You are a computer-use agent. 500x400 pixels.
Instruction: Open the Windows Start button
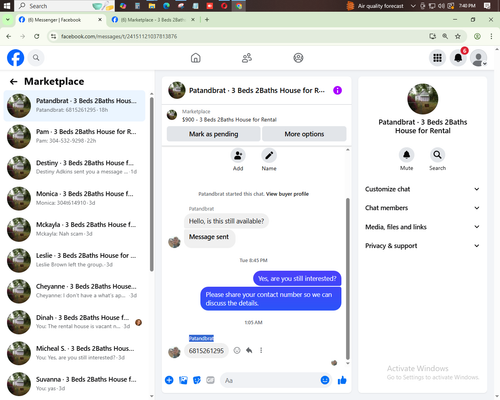click(x=7, y=6)
